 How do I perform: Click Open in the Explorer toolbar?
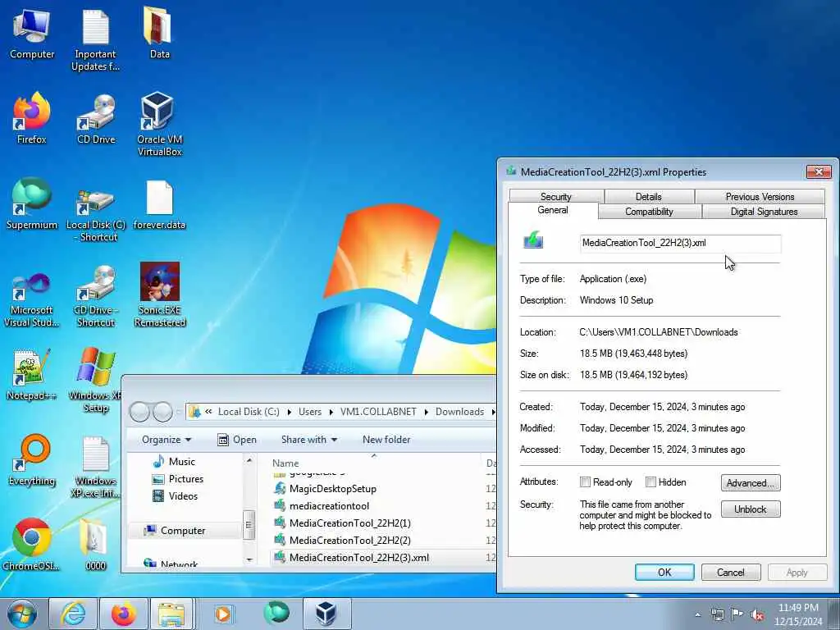237,440
